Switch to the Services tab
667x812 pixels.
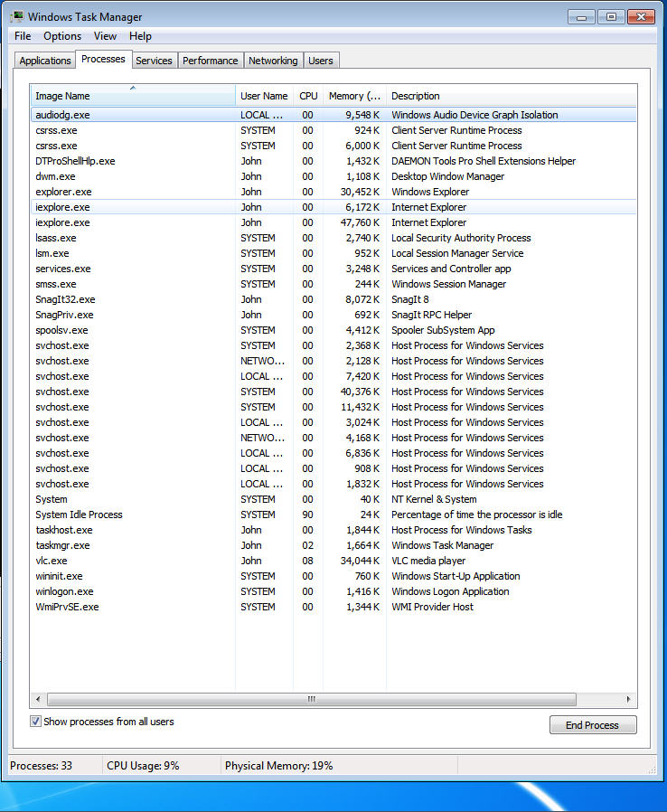pyautogui.click(x=154, y=61)
